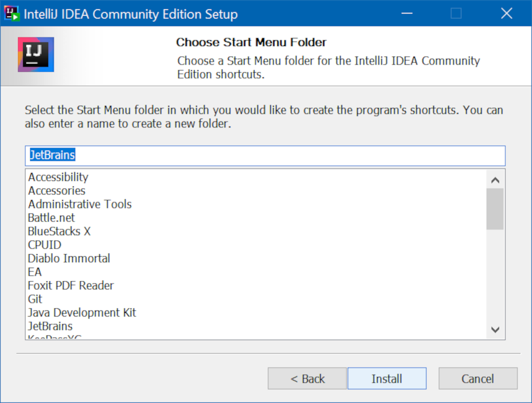Click the JetBrains folder name input field
The image size is (532, 403).
265,155
